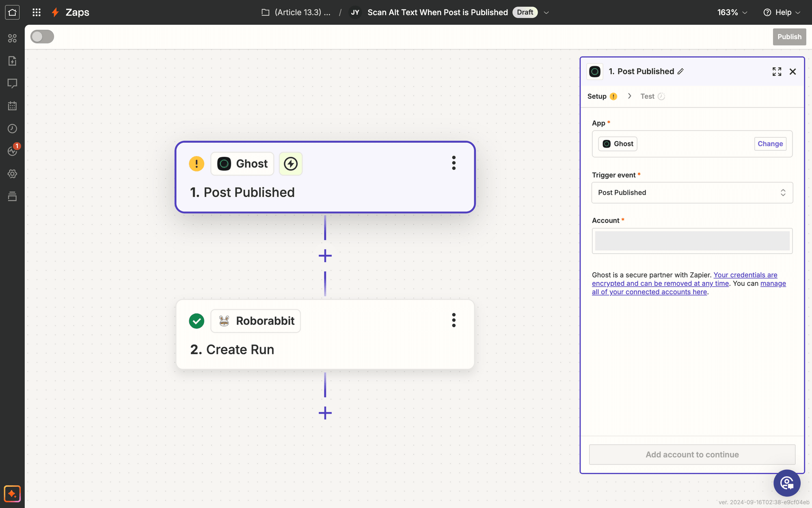Expand the Post Published trigger event dropdown
The height and width of the screenshot is (508, 812).
tap(691, 193)
